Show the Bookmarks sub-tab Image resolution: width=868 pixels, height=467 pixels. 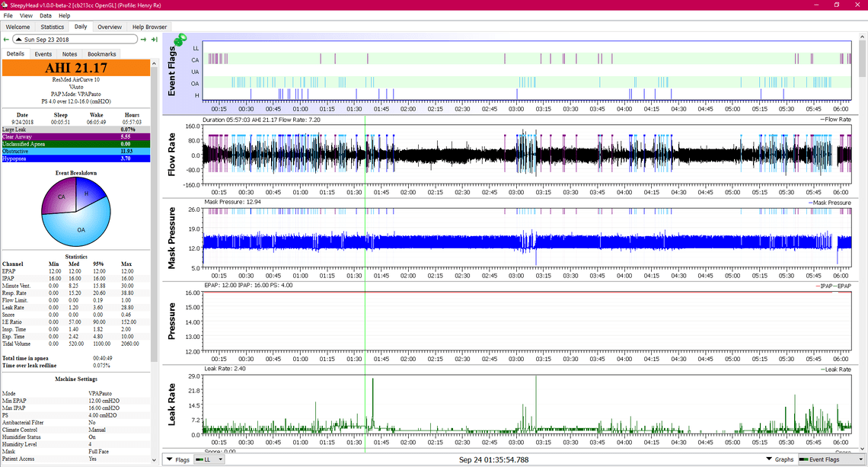point(101,54)
